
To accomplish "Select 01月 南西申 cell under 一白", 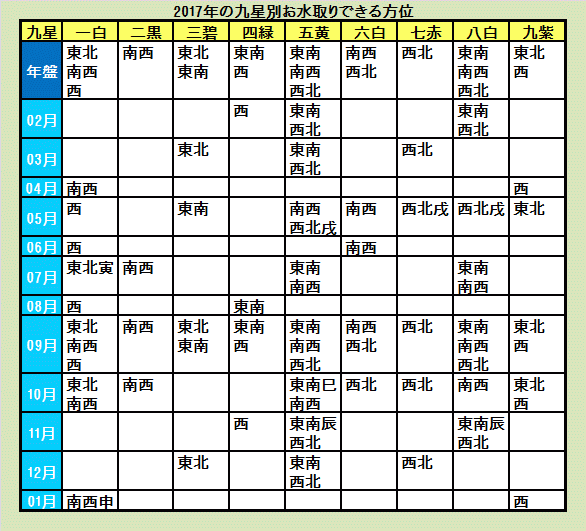I will pos(90,500).
